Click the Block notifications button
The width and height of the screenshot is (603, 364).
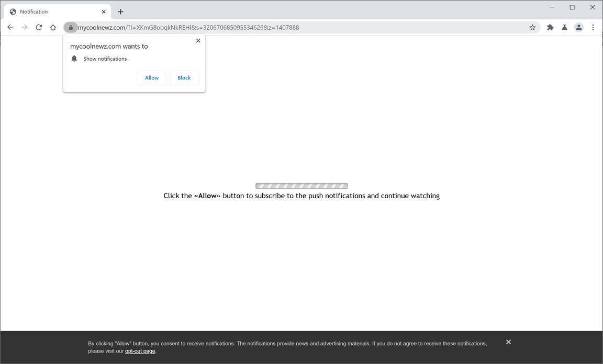[184, 77]
